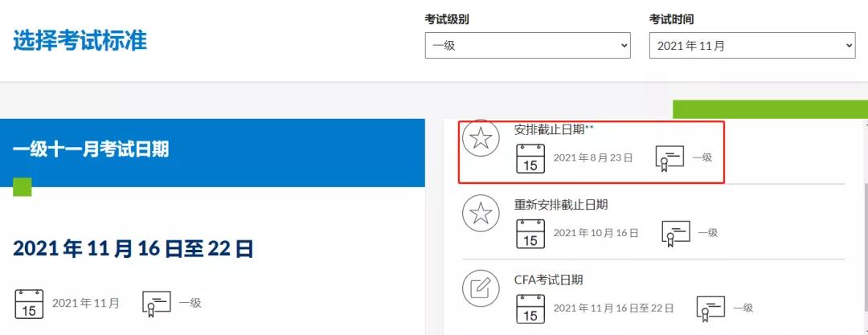Click calendar icon next to 2021年10月16日
The image size is (868, 335).
tap(530, 233)
